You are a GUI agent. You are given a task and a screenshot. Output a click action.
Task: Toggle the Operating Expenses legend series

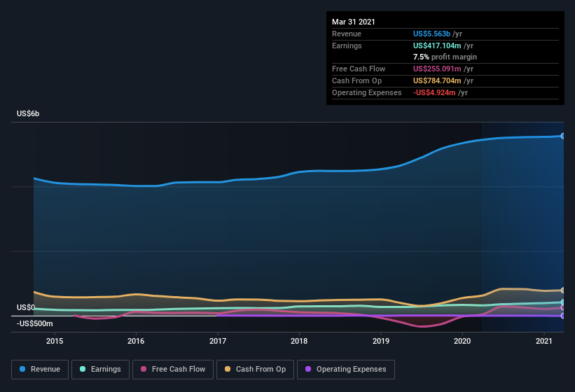(346, 370)
